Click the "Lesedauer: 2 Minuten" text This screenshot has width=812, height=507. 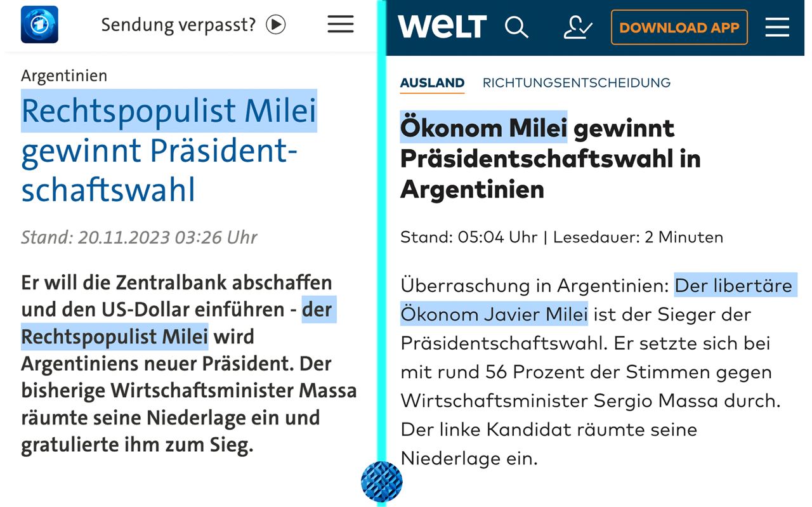[638, 237]
